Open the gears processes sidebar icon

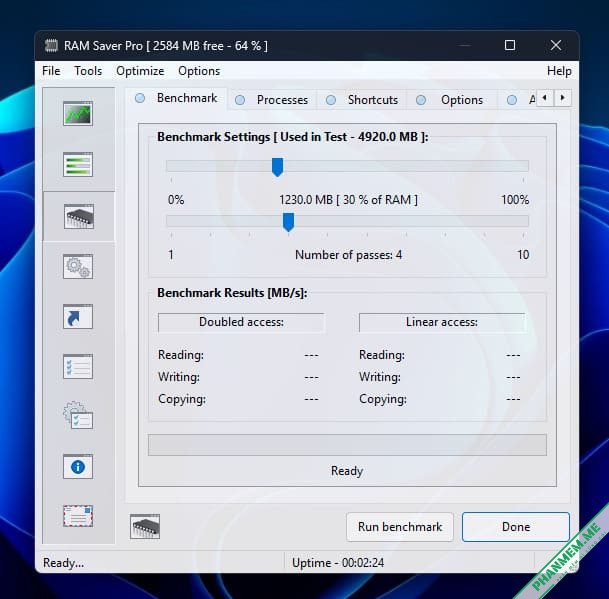78,266
